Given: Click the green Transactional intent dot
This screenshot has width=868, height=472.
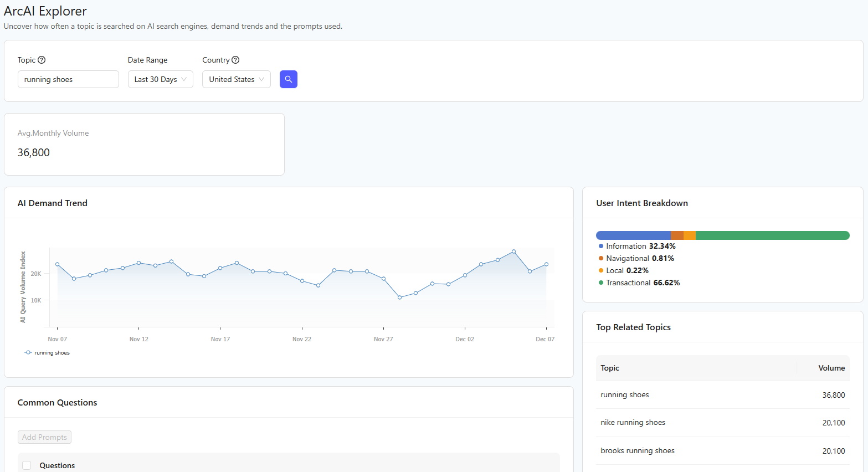Looking at the screenshot, I should click(x=601, y=283).
